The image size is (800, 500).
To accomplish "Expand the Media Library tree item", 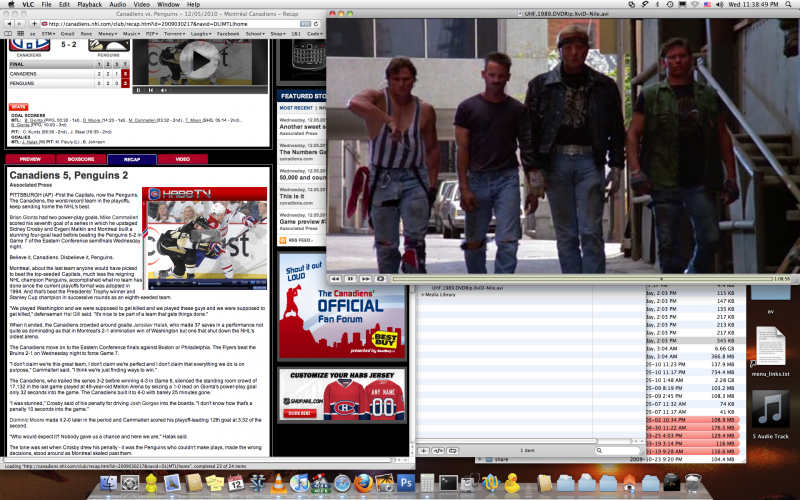I will (422, 295).
